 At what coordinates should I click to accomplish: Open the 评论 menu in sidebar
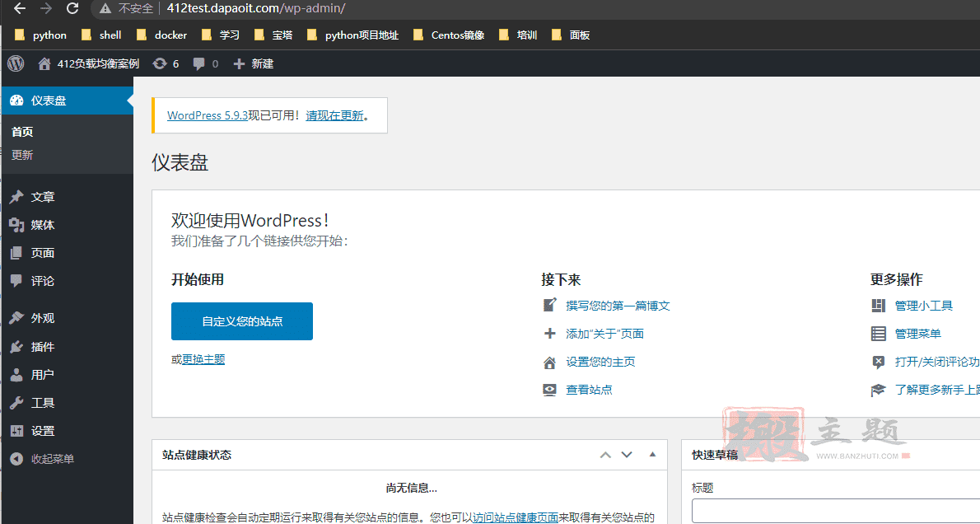click(x=66, y=282)
